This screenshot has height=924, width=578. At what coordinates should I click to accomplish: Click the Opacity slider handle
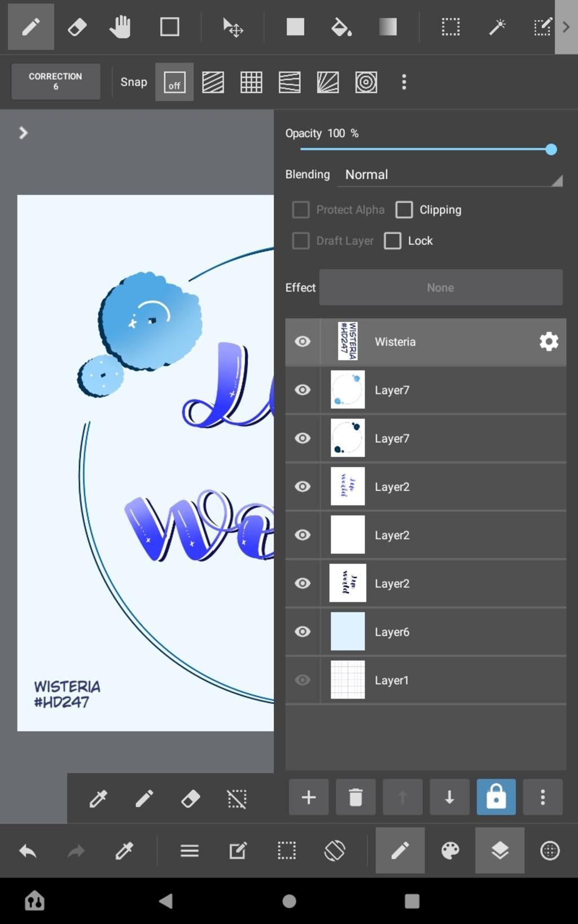[551, 149]
